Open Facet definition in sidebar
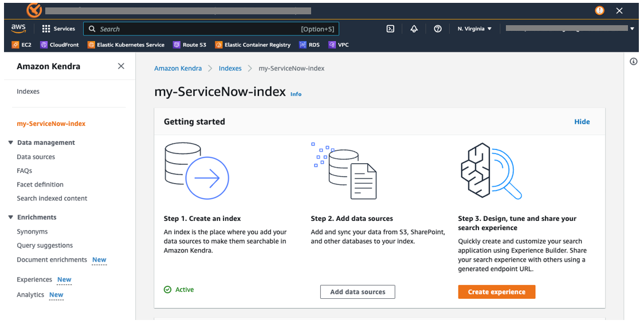 pos(40,185)
